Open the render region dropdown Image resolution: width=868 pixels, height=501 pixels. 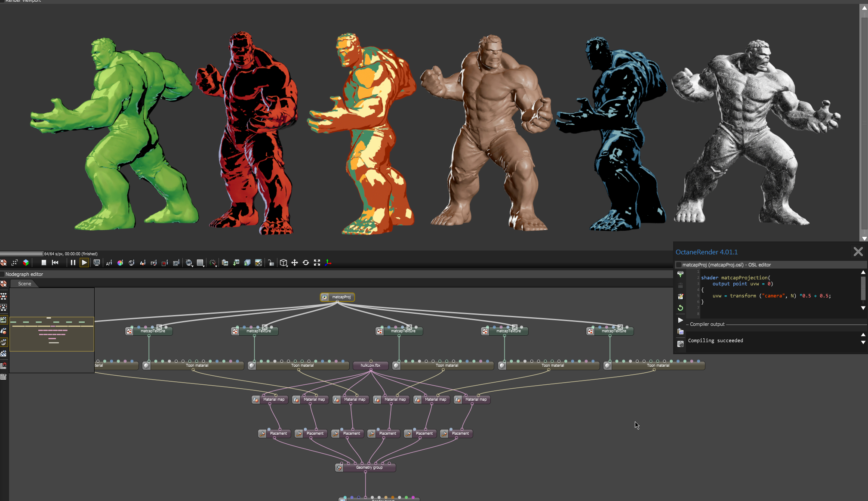coord(200,263)
